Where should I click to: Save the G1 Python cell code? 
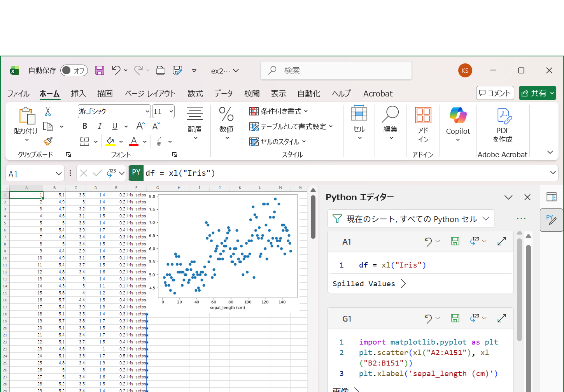coord(455,318)
